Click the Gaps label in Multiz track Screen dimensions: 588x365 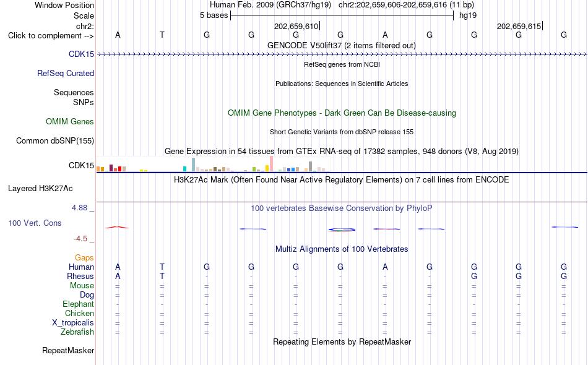click(84, 257)
